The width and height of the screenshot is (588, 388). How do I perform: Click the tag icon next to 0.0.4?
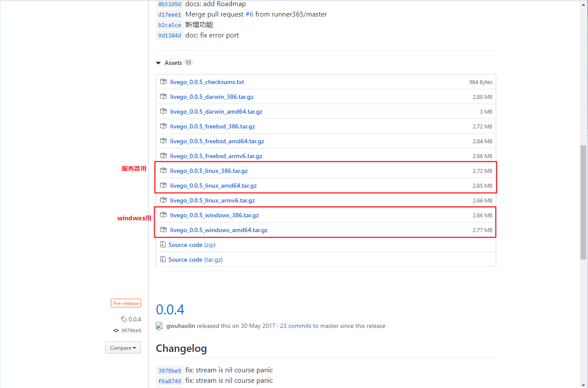pos(124,319)
